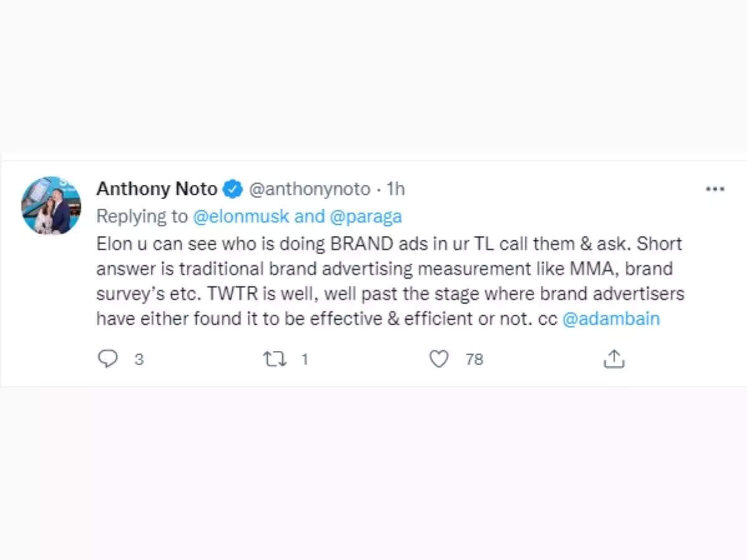Click the Anthony Noto display name
Screen dimensions: 747x560
pos(157,189)
